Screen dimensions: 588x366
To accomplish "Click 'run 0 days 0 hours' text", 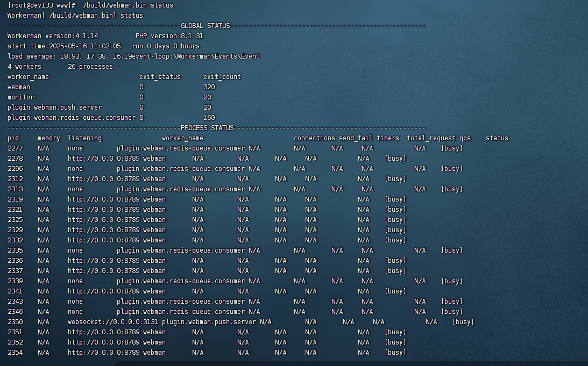I will (x=166, y=46).
